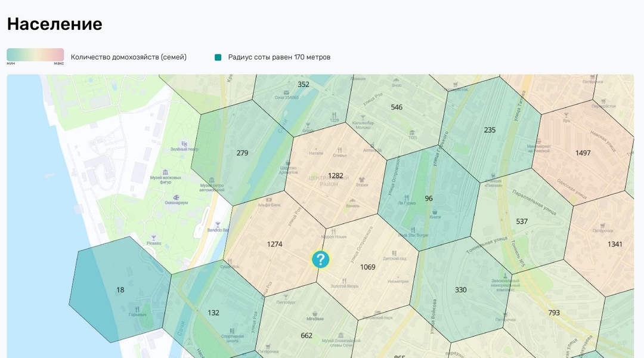Click the Этажи clothing store icon
Image resolution: width=644 pixels, height=358 pixels.
(x=361, y=180)
